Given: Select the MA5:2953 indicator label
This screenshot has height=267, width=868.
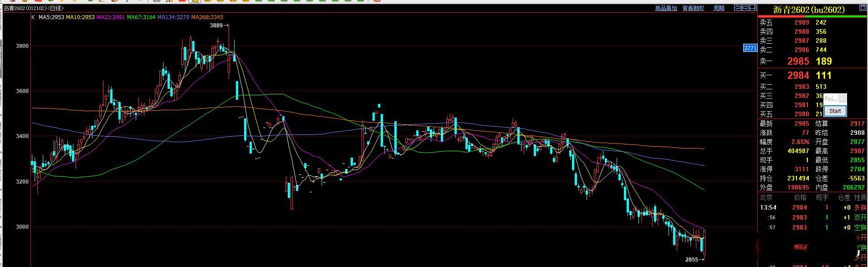Looking at the screenshot, I should point(51,17).
